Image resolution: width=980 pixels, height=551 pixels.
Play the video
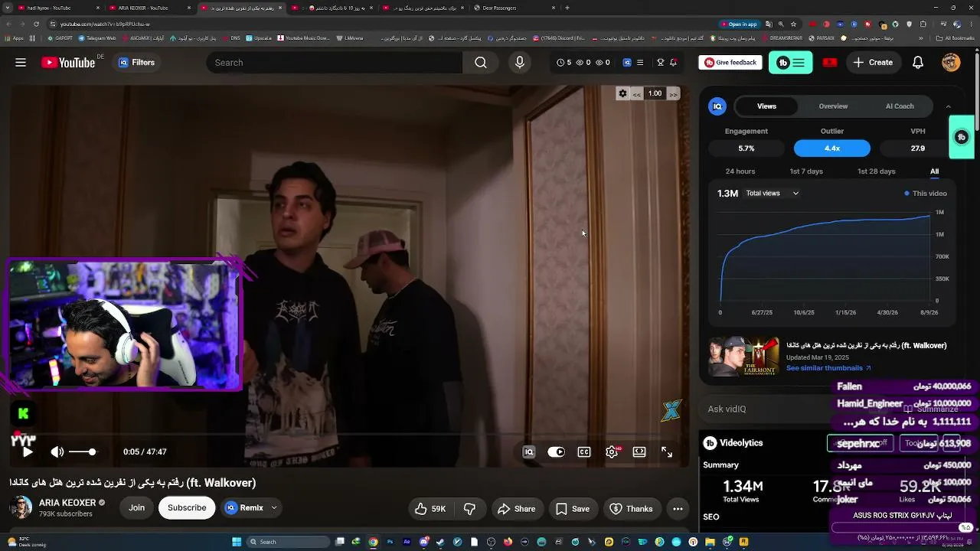28,452
